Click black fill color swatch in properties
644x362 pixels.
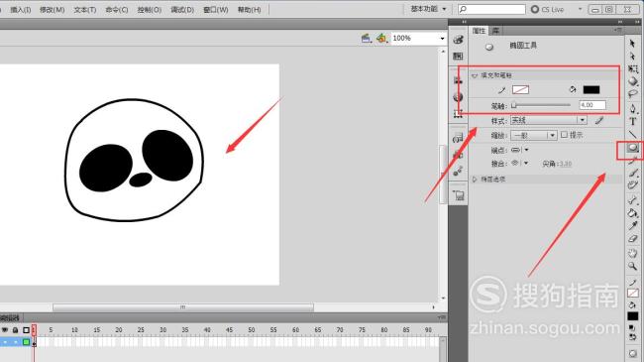591,89
